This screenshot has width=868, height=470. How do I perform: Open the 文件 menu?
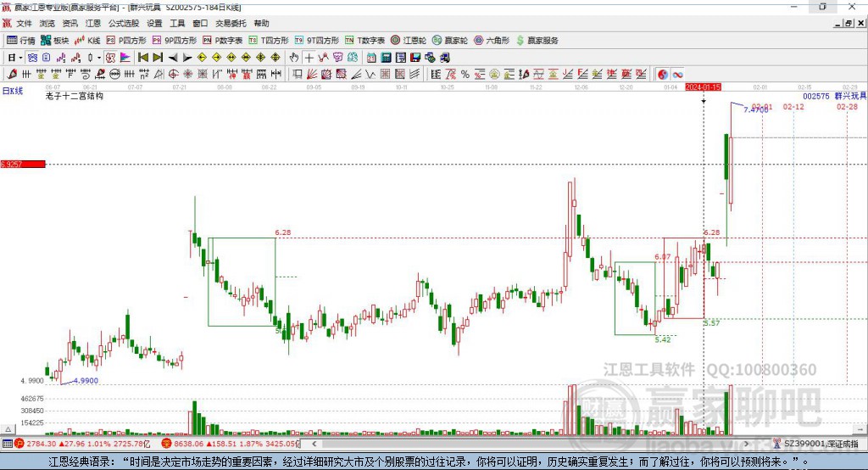[24, 23]
